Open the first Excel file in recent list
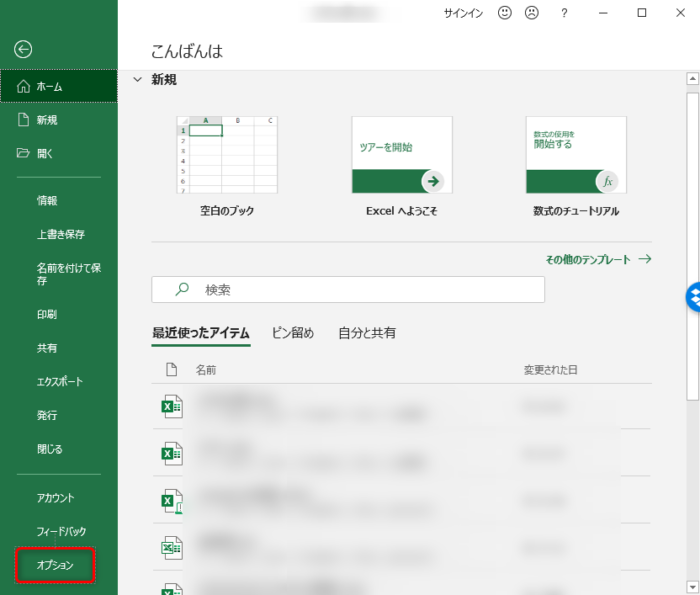Viewport: 700px width, 595px height. pos(172,406)
